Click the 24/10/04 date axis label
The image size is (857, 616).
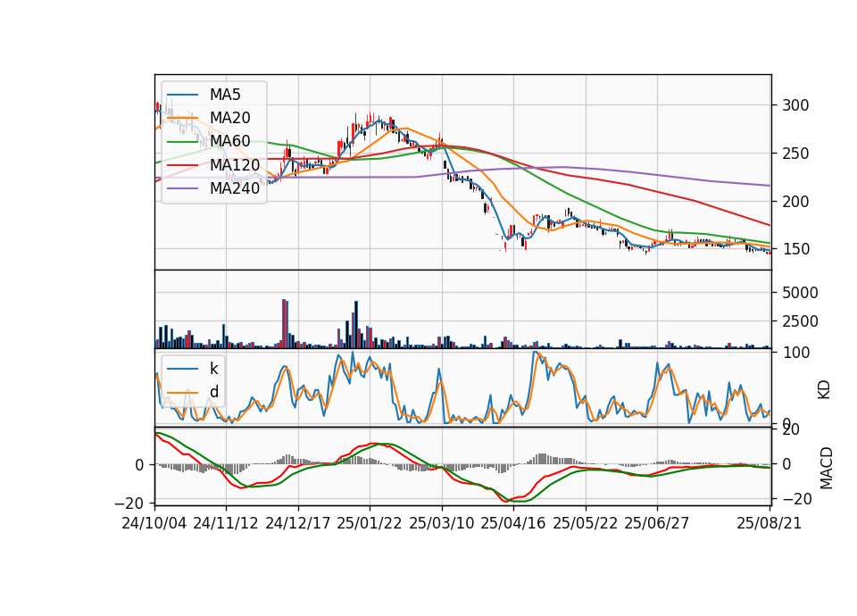tap(154, 523)
